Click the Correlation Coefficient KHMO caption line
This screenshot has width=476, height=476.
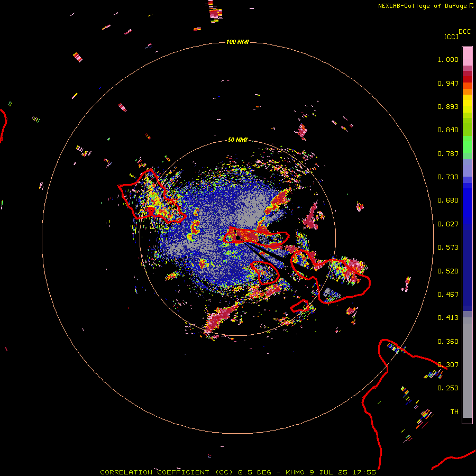(x=237, y=472)
